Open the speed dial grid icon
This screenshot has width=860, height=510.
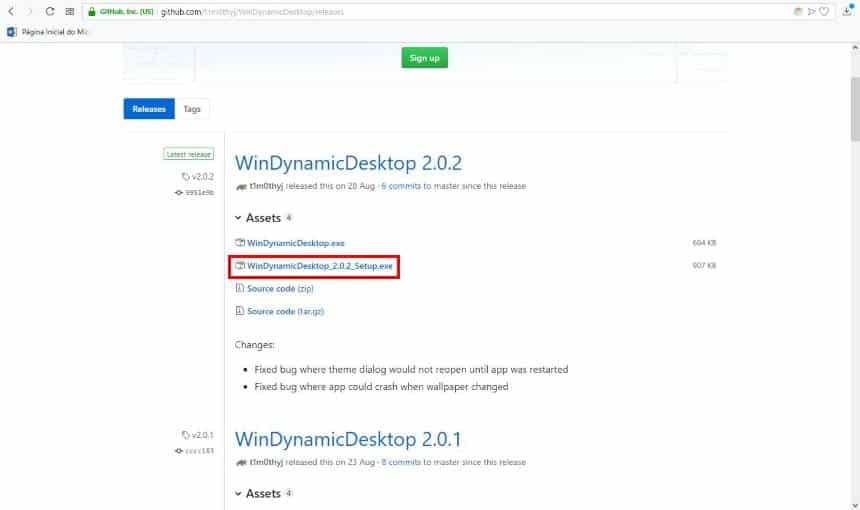tap(70, 12)
